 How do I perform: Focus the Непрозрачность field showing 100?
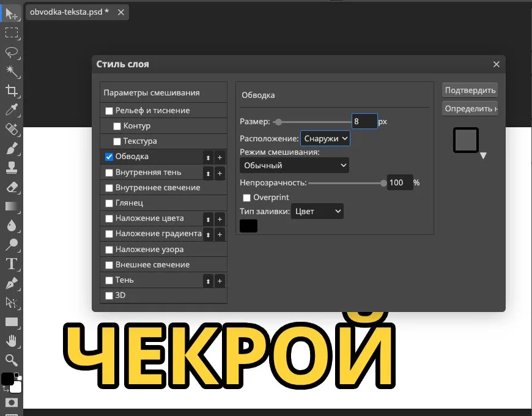point(400,182)
